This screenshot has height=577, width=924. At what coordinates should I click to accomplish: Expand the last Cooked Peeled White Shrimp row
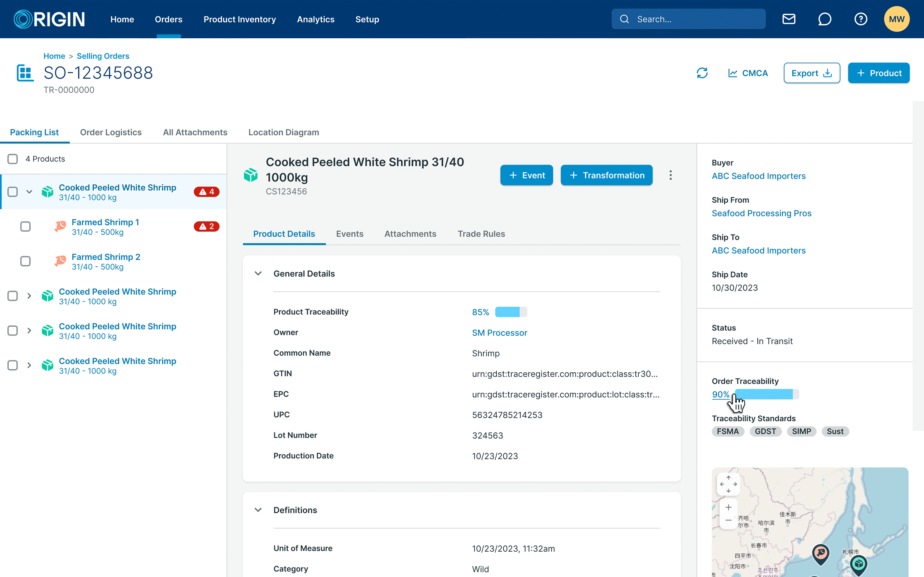(x=29, y=366)
